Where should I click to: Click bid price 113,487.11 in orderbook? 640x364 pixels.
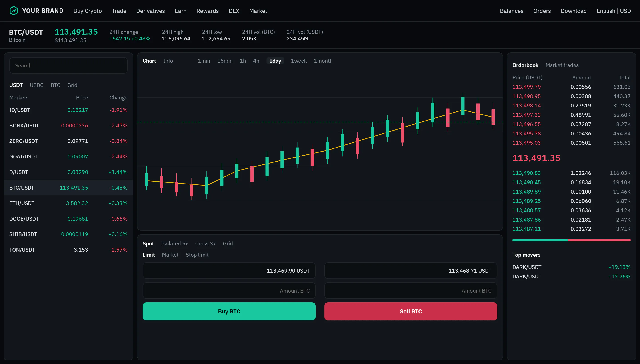click(x=526, y=229)
